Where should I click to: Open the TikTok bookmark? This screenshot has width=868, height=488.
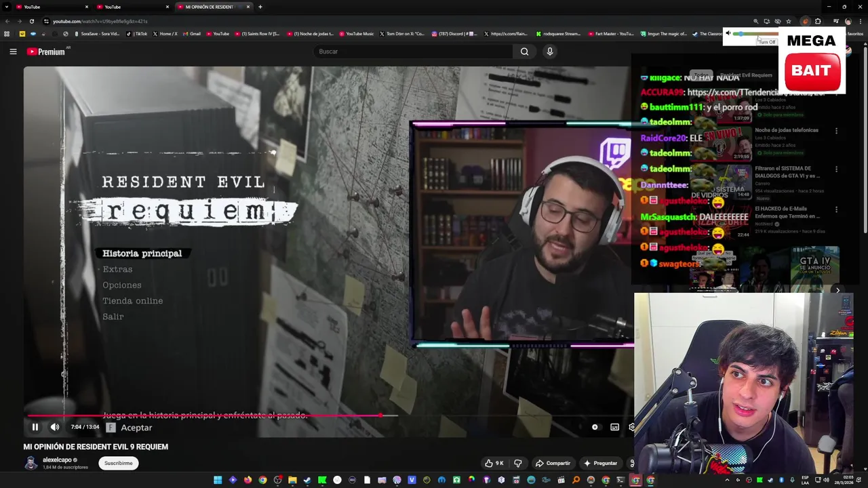[137, 33]
